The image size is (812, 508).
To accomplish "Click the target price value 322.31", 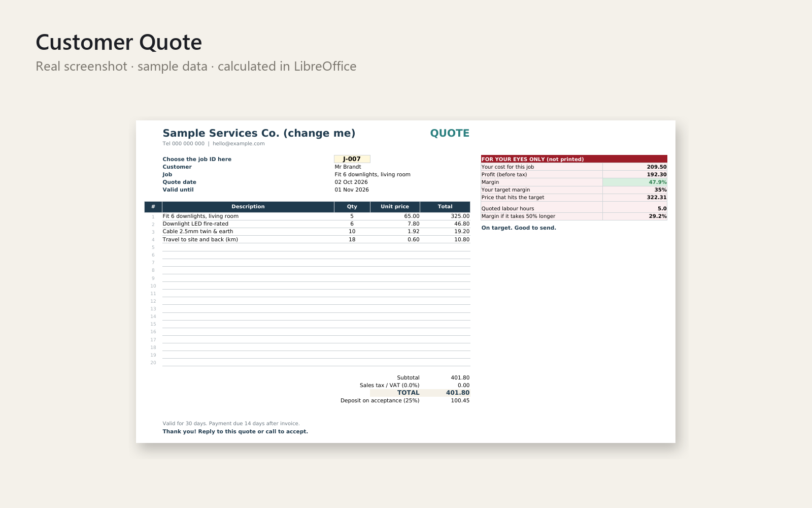I will [x=657, y=197].
